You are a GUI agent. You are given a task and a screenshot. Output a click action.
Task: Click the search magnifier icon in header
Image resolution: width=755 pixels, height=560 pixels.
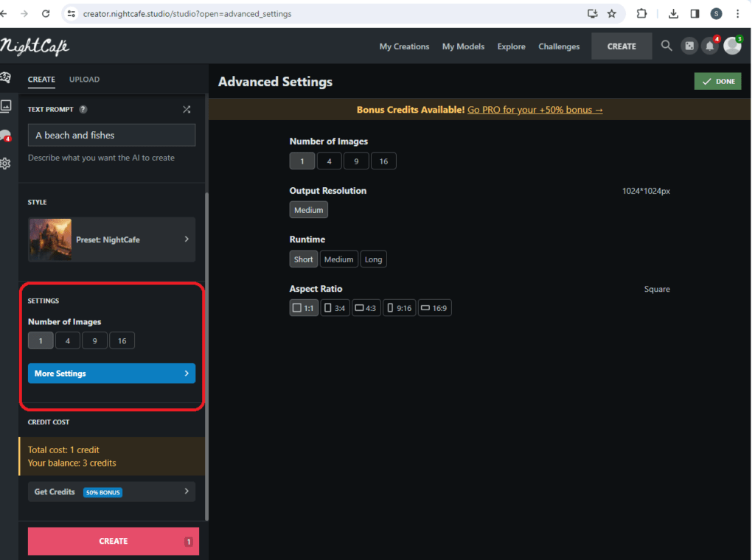click(667, 46)
